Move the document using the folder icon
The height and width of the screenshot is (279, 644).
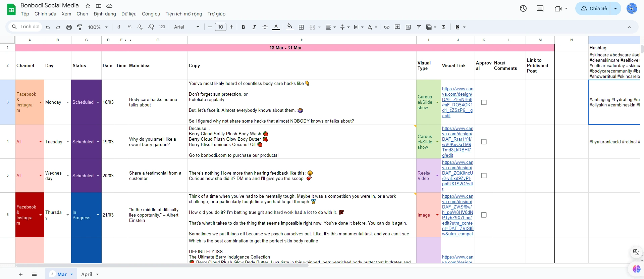[x=99, y=6]
